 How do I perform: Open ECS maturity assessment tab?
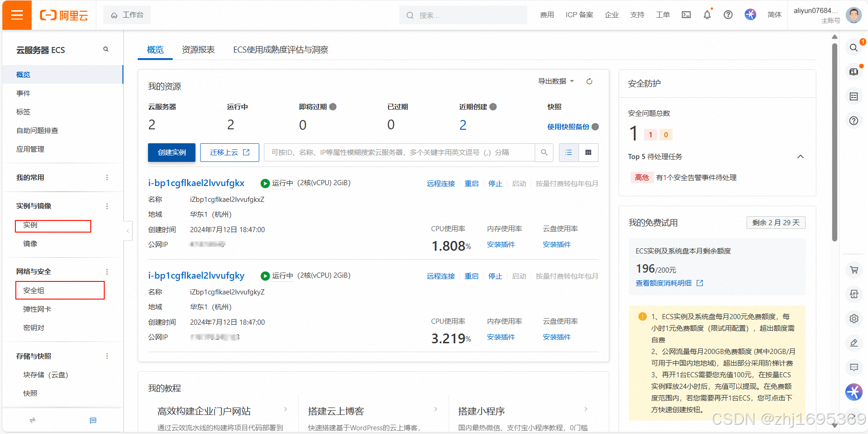coord(281,50)
